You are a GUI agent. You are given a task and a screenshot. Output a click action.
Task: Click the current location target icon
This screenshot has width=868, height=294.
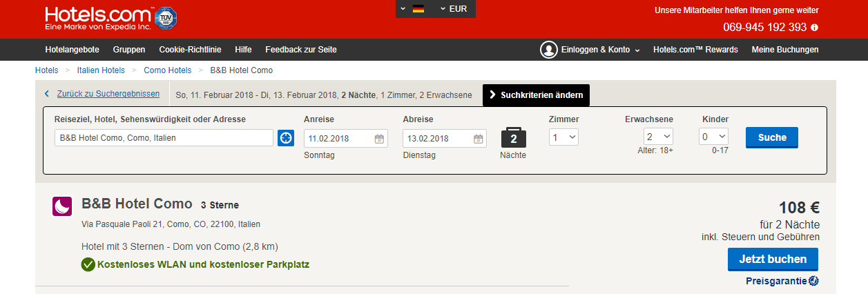tap(286, 138)
